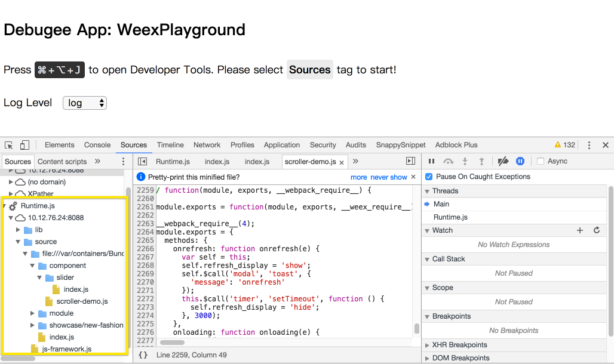Deactivate breakpoints icon
This screenshot has height=364, width=614.
(x=503, y=161)
